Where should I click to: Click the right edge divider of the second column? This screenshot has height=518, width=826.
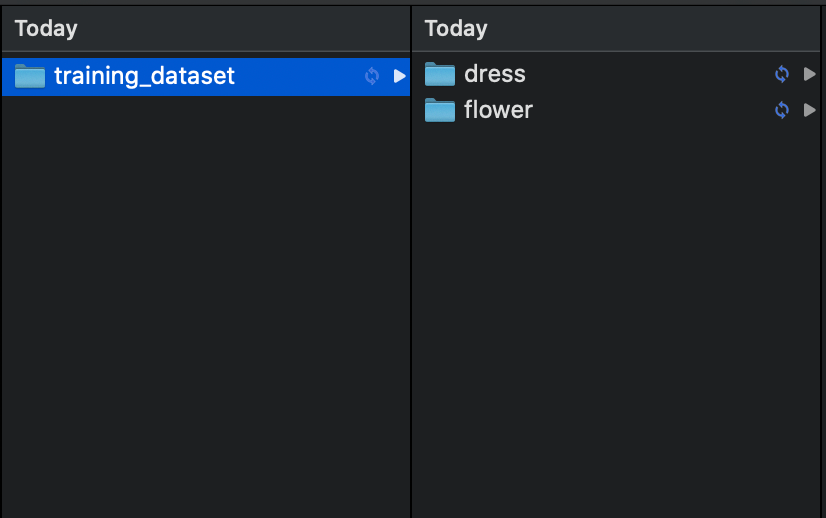click(x=821, y=262)
